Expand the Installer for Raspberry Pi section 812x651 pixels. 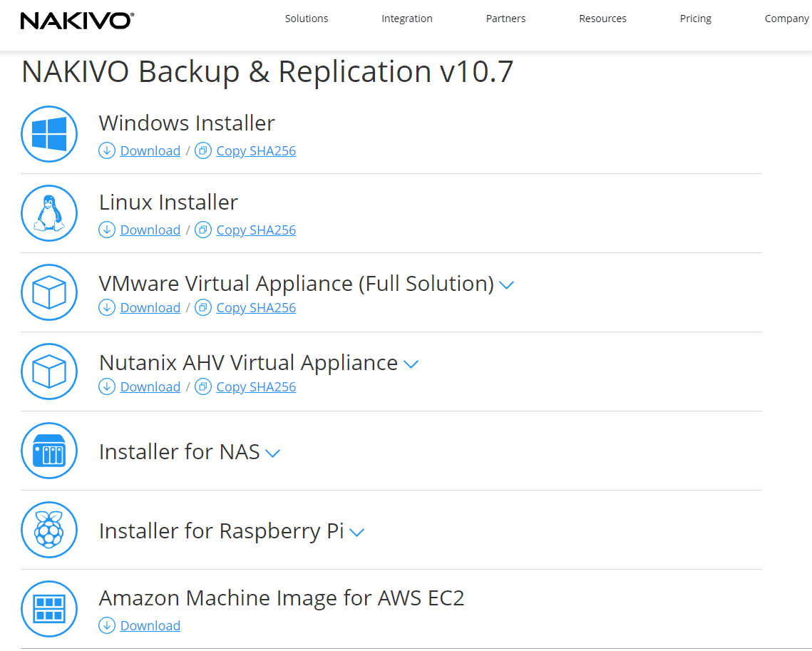357,532
